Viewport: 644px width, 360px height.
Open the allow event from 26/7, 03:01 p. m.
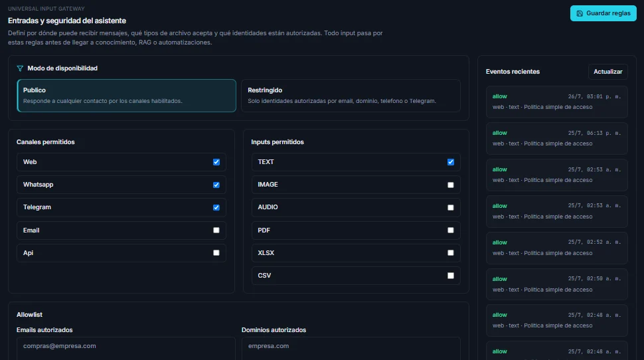coord(556,102)
